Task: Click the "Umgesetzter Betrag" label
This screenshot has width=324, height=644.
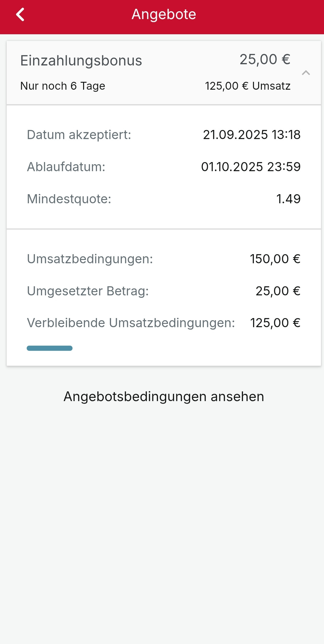Action: (x=88, y=291)
